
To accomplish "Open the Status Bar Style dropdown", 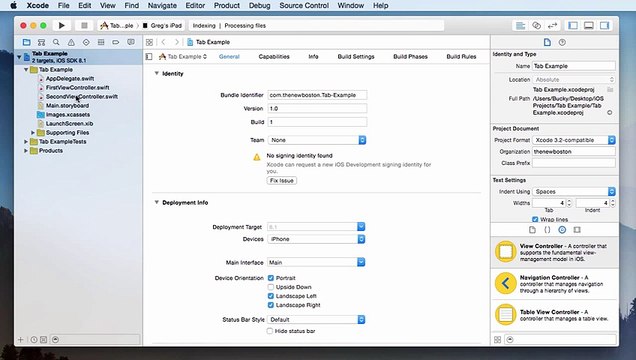I will (316, 319).
